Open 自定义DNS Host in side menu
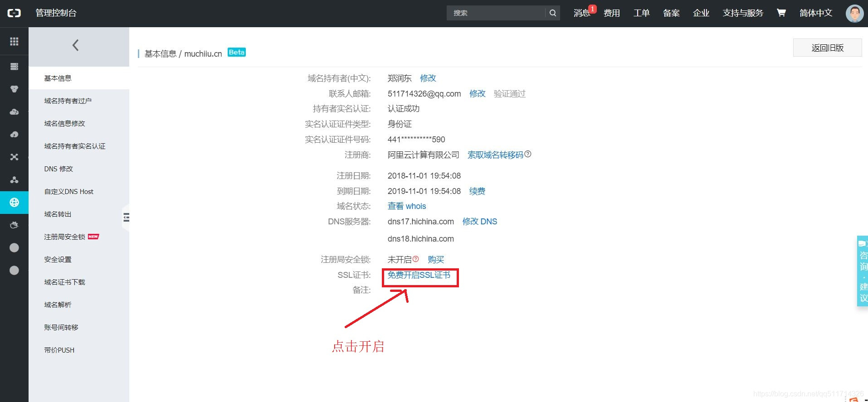 pyautogui.click(x=79, y=191)
